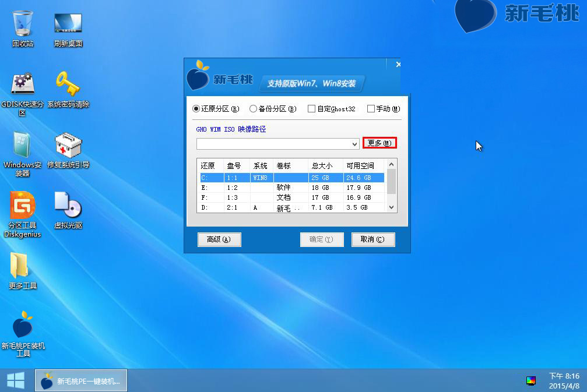The height and width of the screenshot is (392, 587).
Task: Click 卷标 column header
Action: pyautogui.click(x=291, y=165)
